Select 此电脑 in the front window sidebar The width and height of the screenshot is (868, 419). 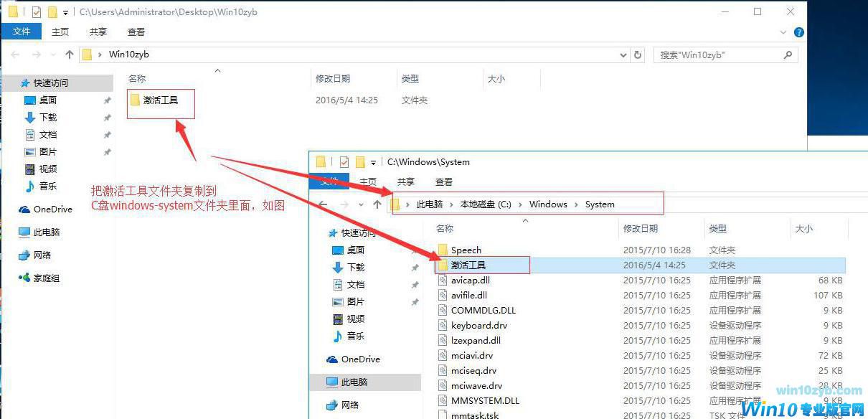pyautogui.click(x=353, y=382)
